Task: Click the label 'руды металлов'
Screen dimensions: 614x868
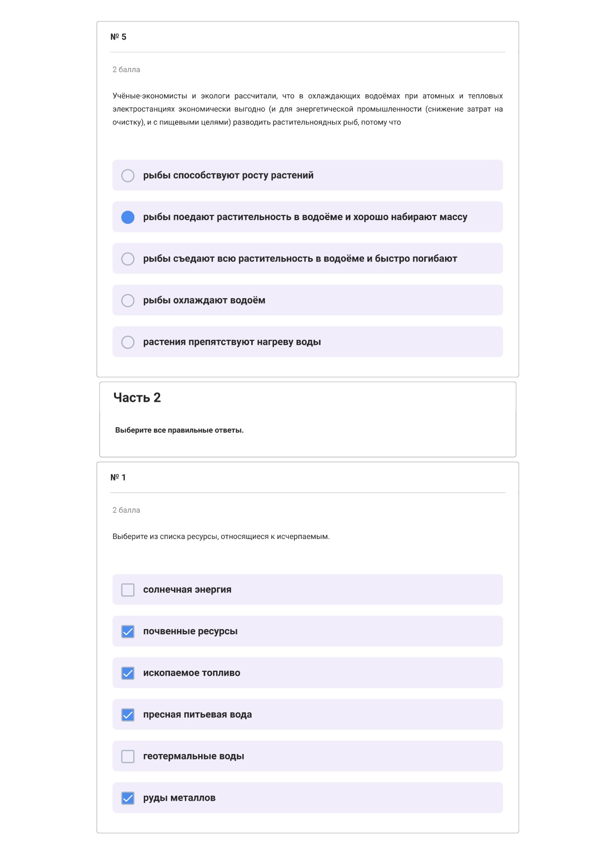Action: pyautogui.click(x=179, y=798)
